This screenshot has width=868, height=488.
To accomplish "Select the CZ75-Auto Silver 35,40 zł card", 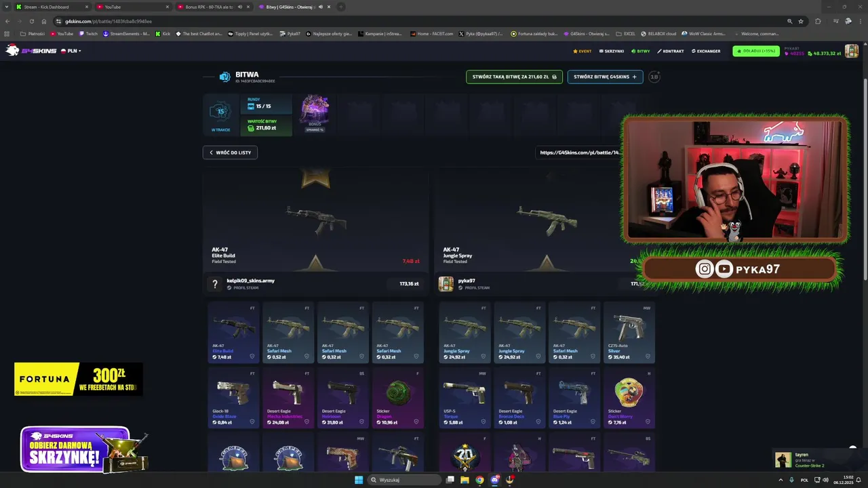I will tap(629, 333).
